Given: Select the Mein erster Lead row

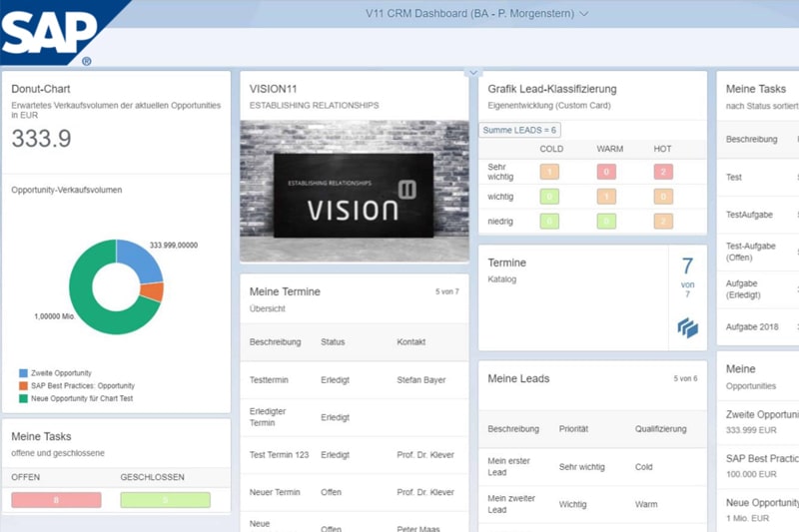Looking at the screenshot, I should pyautogui.click(x=592, y=467).
